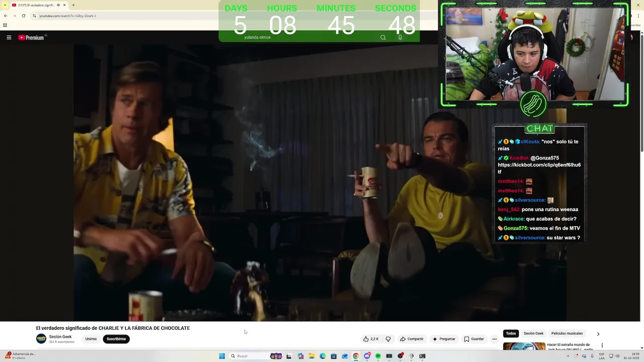View site information icon in address bar

[x=34, y=16]
